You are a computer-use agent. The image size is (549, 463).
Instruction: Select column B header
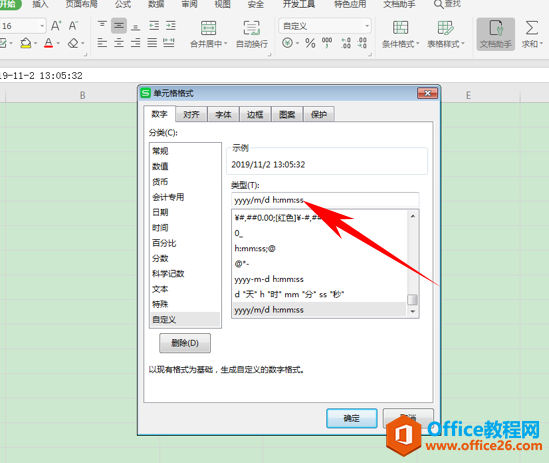coord(82,95)
